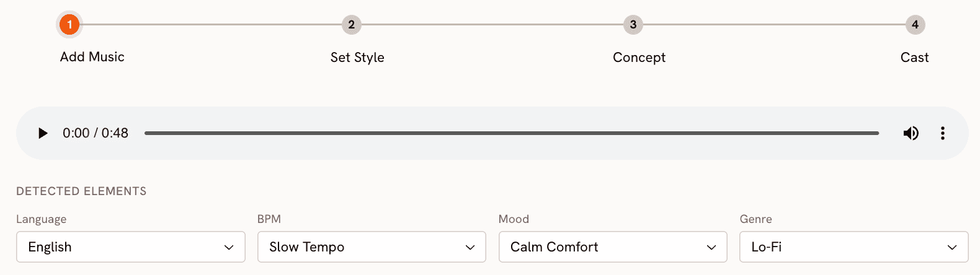This screenshot has height=275, width=980.
Task: Go to the Cast step label
Action: point(915,58)
